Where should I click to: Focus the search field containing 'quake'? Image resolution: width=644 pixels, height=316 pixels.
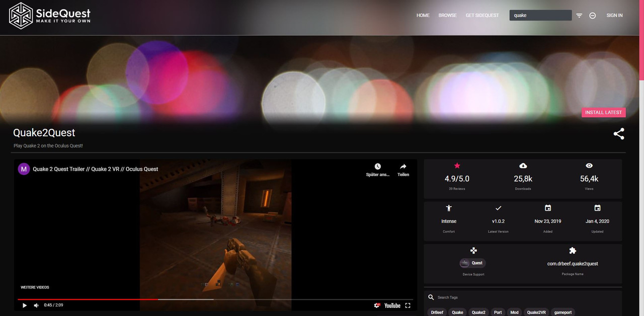tap(540, 15)
